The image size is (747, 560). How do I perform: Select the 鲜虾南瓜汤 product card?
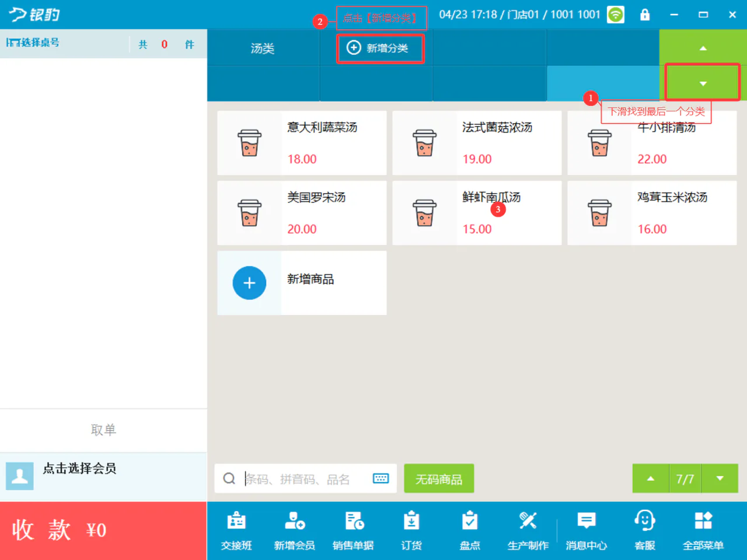click(477, 213)
